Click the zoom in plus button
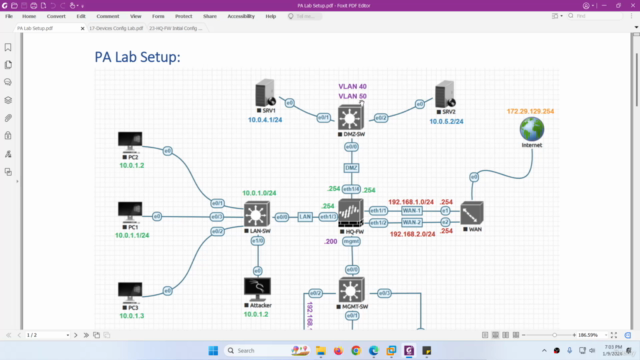Image resolution: width=640 pixels, height=360 pixels. 574,335
